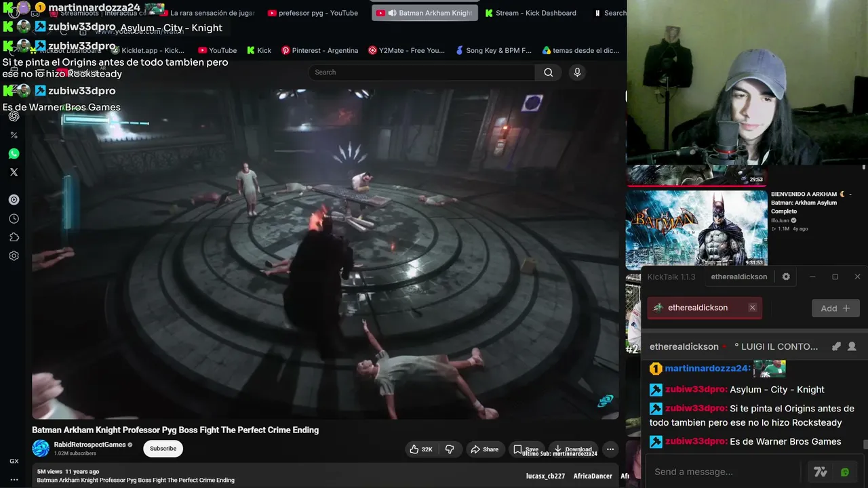Click the YouTube search magnifier button
This screenshot has width=868, height=488.
(x=548, y=73)
